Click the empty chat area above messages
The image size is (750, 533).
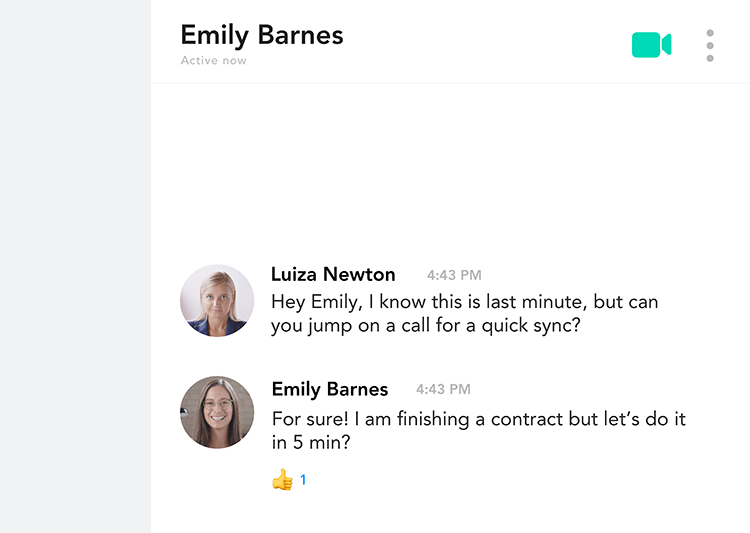point(450,172)
